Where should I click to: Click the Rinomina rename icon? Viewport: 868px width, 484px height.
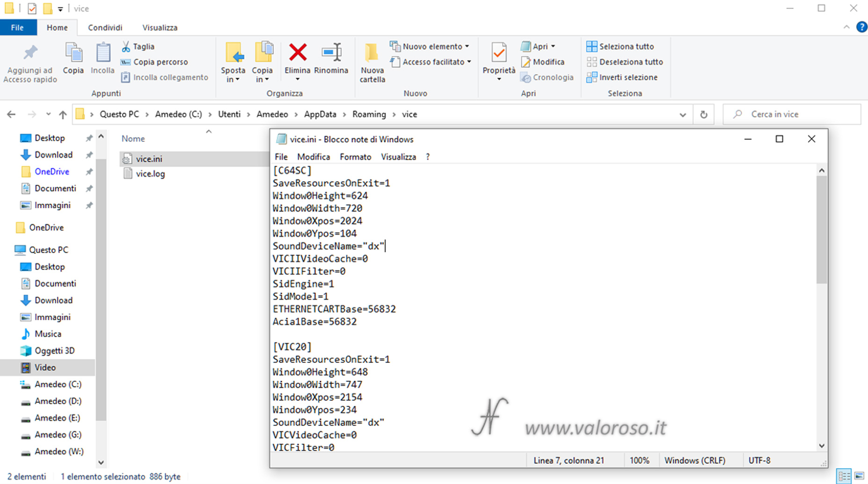coord(331,52)
